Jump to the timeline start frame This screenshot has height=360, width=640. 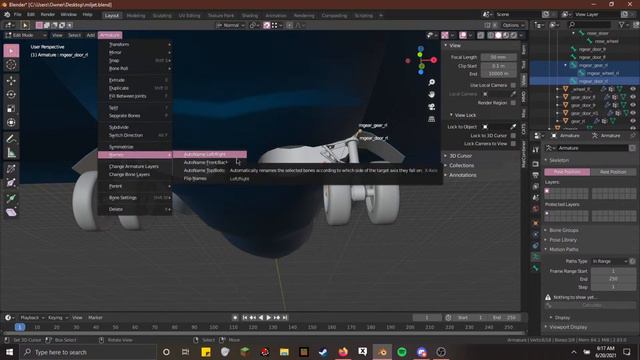point(245,318)
